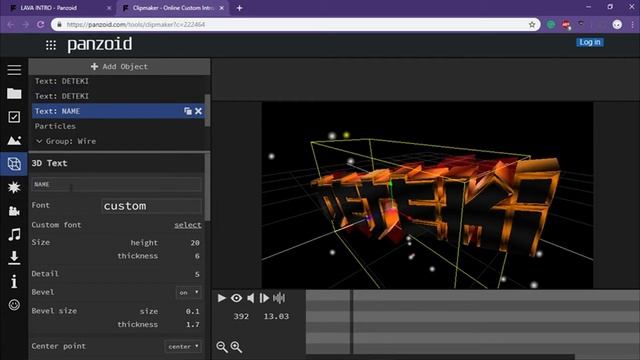
Task: Click the frame number 392
Action: tap(241, 316)
